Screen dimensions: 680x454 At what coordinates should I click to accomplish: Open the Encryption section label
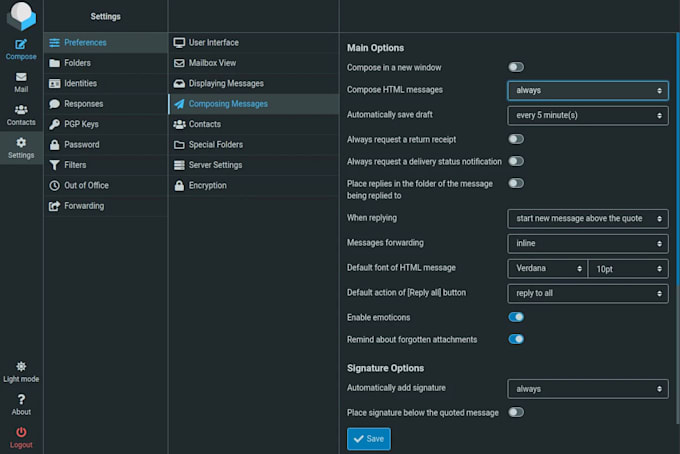(208, 185)
